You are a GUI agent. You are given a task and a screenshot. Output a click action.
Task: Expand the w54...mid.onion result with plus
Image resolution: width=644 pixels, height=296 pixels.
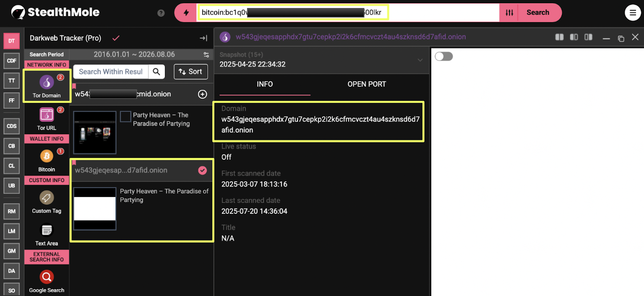coord(202,94)
